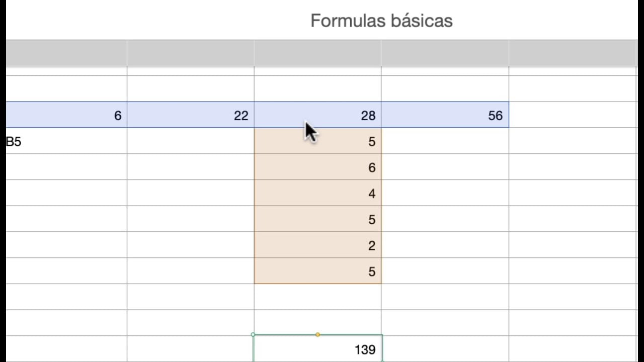Click the gray header cell above 22
This screenshot has width=644, height=362.
click(191, 53)
